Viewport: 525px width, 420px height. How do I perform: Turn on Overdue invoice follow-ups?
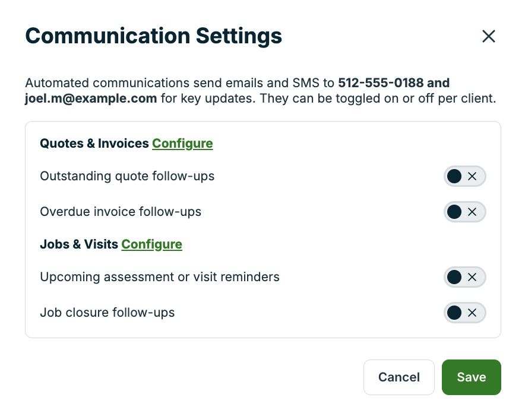[x=464, y=212]
